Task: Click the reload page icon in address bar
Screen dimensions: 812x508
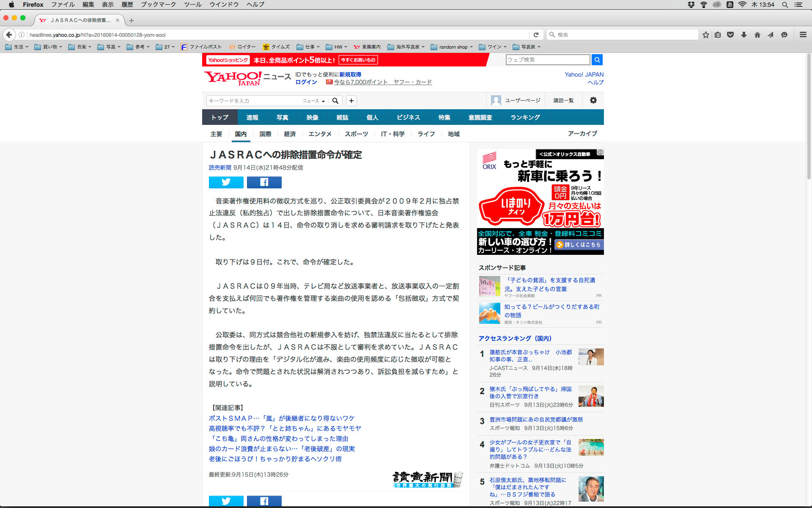Action: point(536,35)
